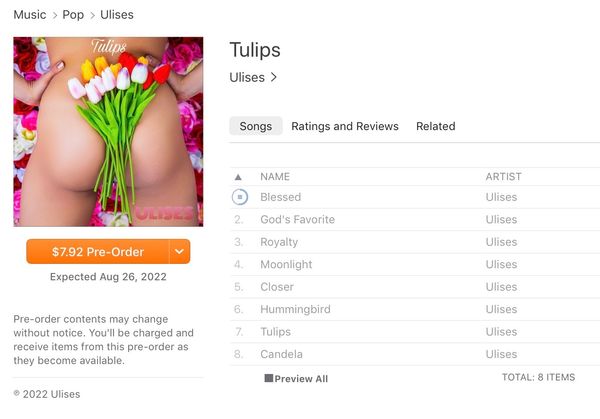Sort by the ARTIST column header
600x419 pixels.
click(503, 177)
